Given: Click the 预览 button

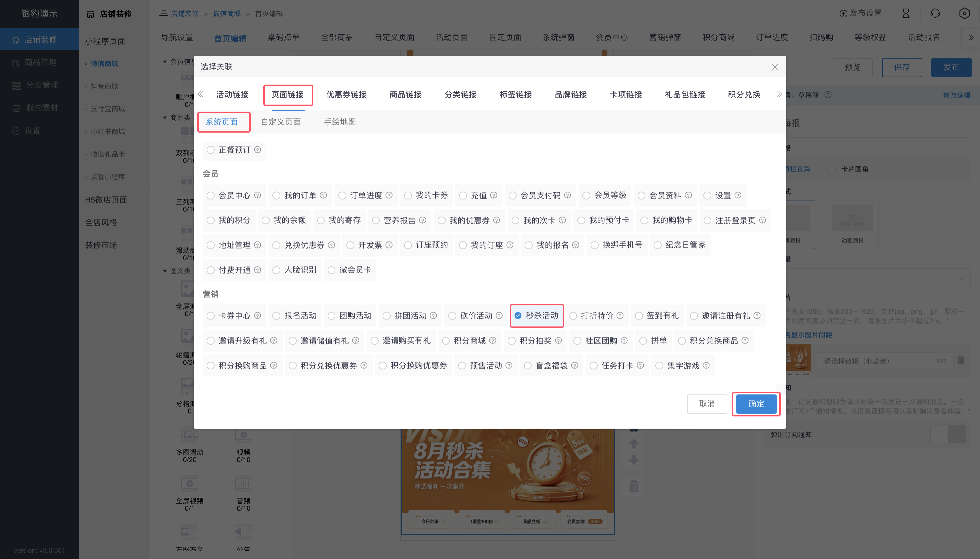Looking at the screenshot, I should [x=852, y=68].
